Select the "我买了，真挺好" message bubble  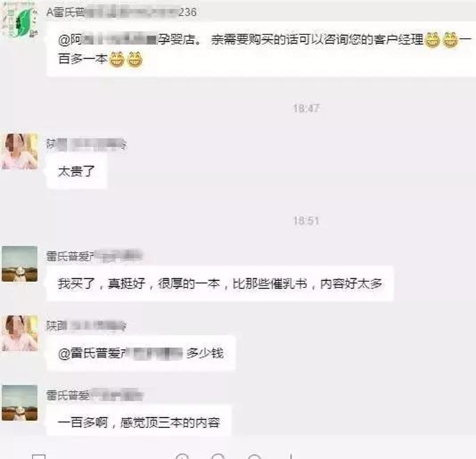tap(220, 283)
